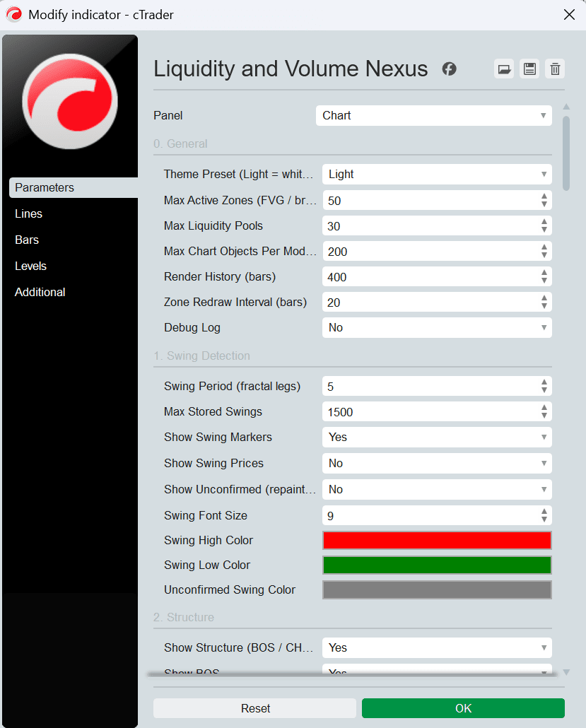Viewport: 586px width, 728px height.
Task: Open the Show Swing Prices dropdown
Action: tap(437, 464)
